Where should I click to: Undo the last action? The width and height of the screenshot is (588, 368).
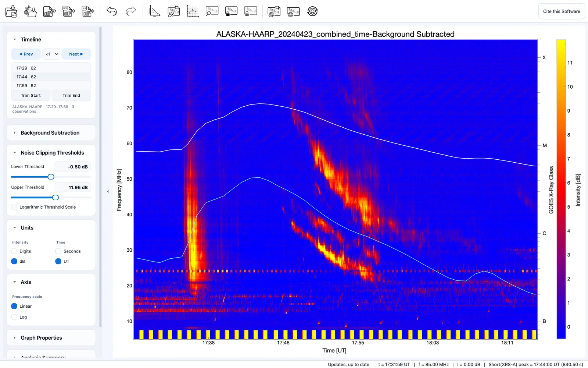click(x=112, y=11)
